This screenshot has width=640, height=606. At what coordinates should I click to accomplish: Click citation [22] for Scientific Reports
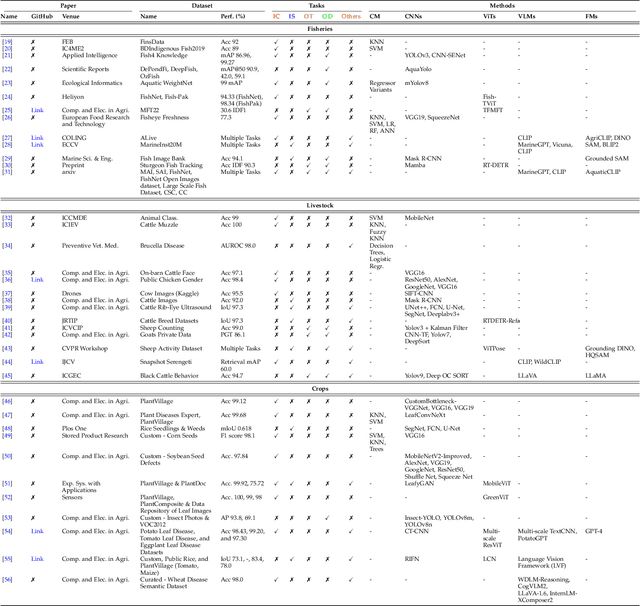click(7, 69)
